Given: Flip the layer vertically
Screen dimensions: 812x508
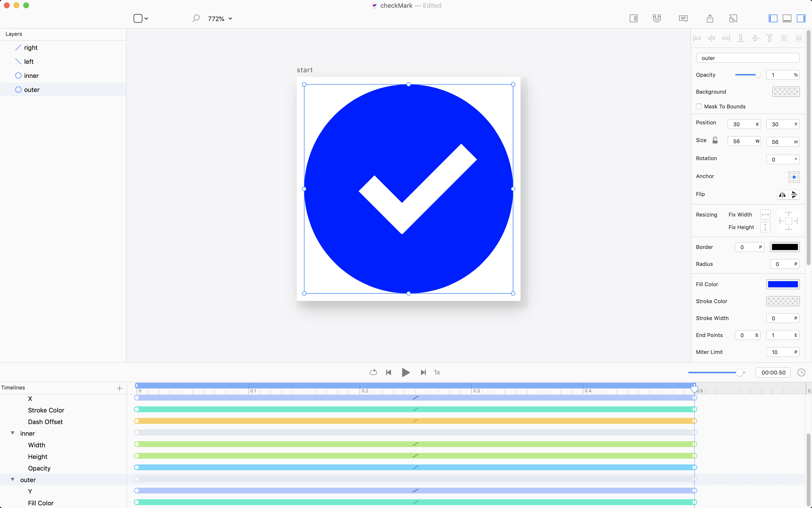Looking at the screenshot, I should coord(794,194).
